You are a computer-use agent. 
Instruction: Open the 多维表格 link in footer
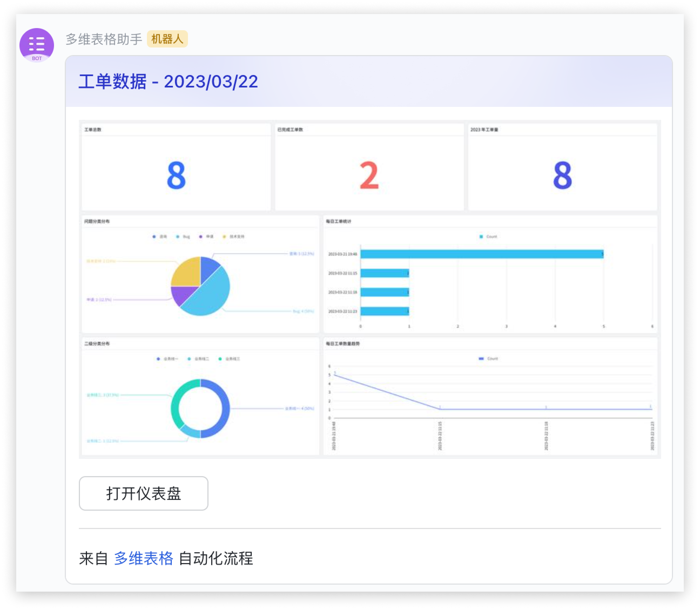(x=143, y=559)
